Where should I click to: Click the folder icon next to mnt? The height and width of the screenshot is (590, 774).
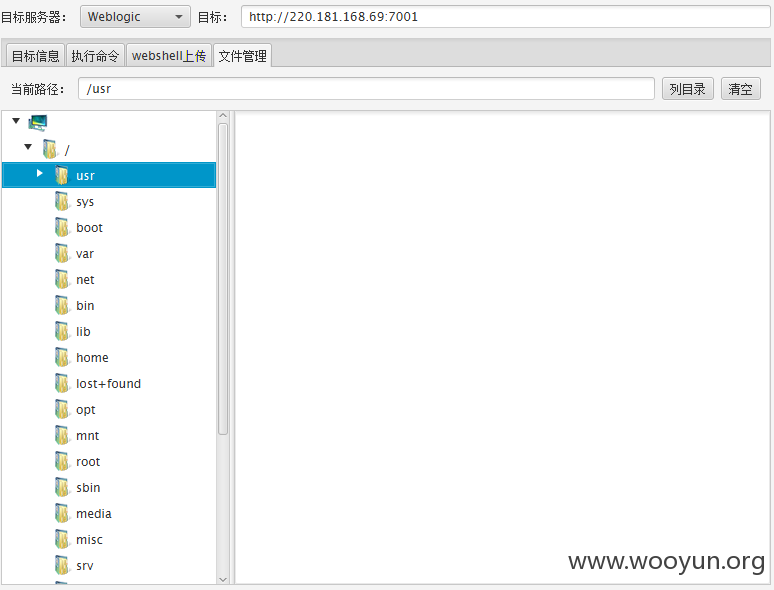point(62,435)
